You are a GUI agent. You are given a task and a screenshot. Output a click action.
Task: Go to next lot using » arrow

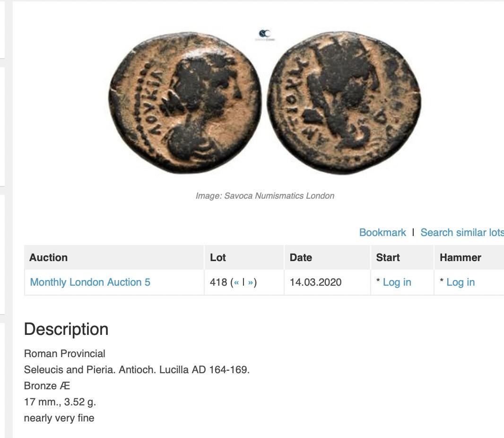pos(251,282)
